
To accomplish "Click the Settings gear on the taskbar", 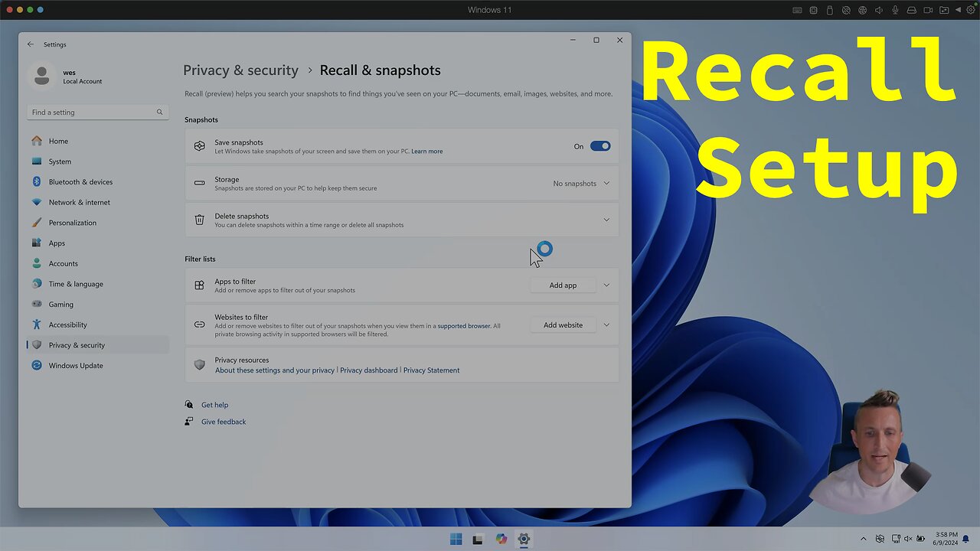I will 524,539.
